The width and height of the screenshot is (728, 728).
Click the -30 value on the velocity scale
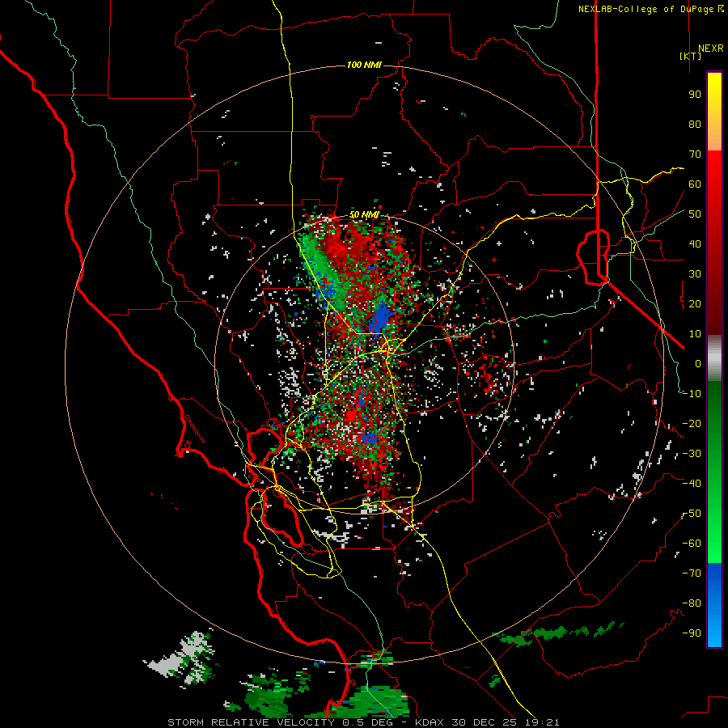692,454
